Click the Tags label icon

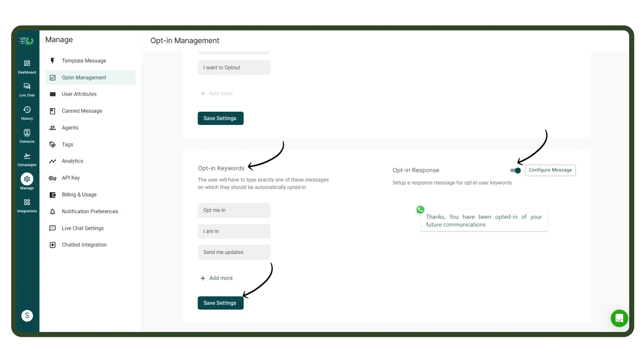(52, 144)
